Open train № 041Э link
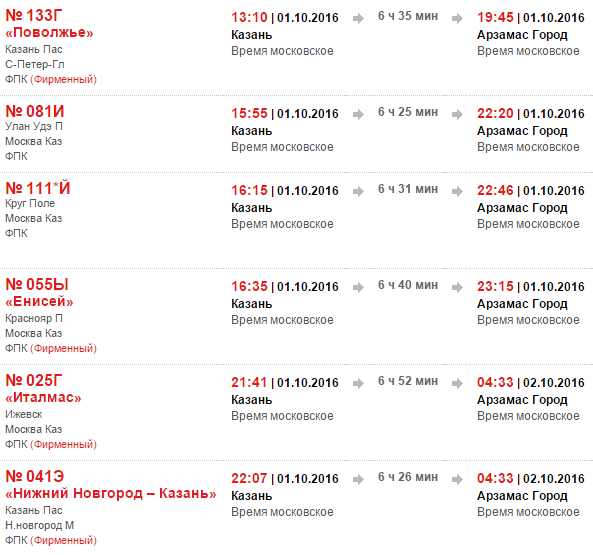Viewport: 593px width, 555px height. coord(34,476)
